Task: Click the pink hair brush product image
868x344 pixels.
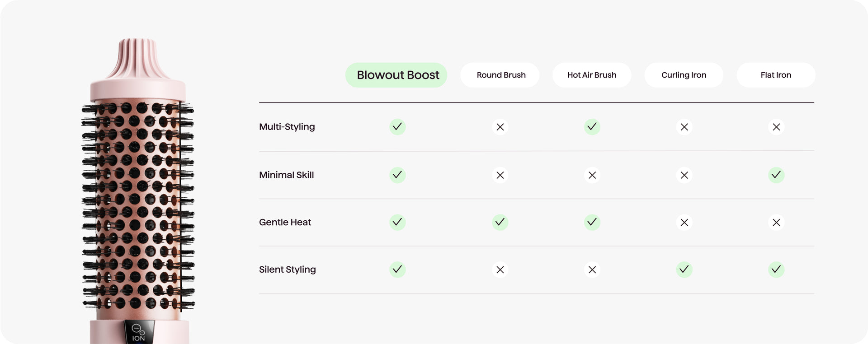Action: [x=138, y=194]
